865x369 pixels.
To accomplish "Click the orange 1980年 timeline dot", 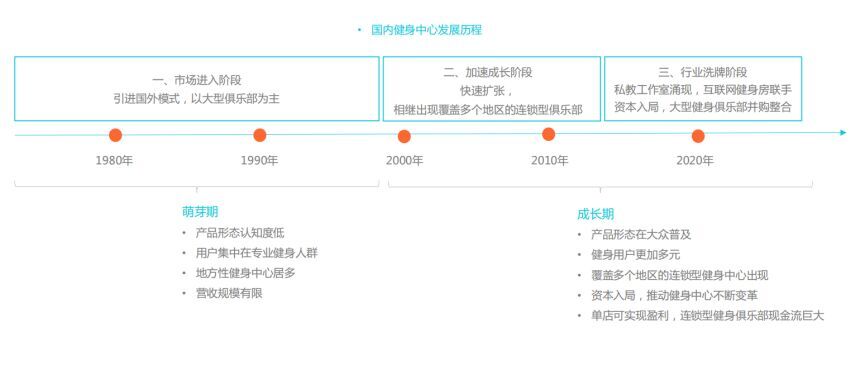I will 115,135.
